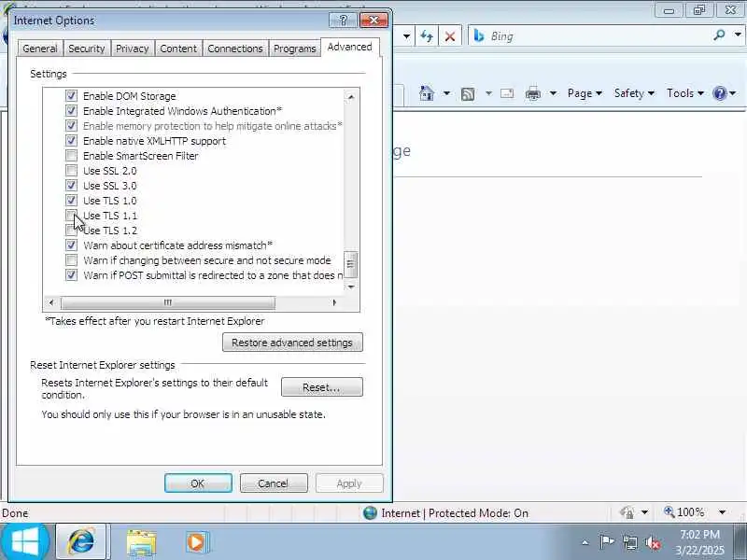Screen dimensions: 747x560
Task: Click the Internet Explorer taskbar icon
Action: tap(81, 542)
